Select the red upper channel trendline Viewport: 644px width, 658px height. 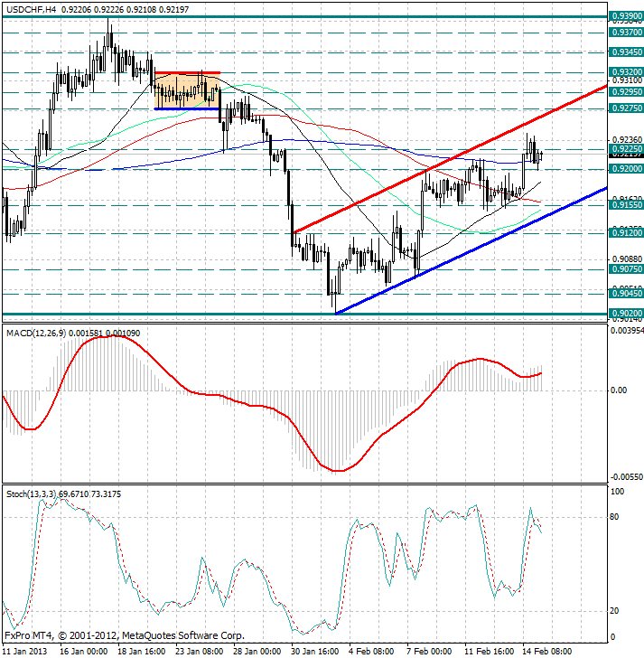(x=451, y=159)
